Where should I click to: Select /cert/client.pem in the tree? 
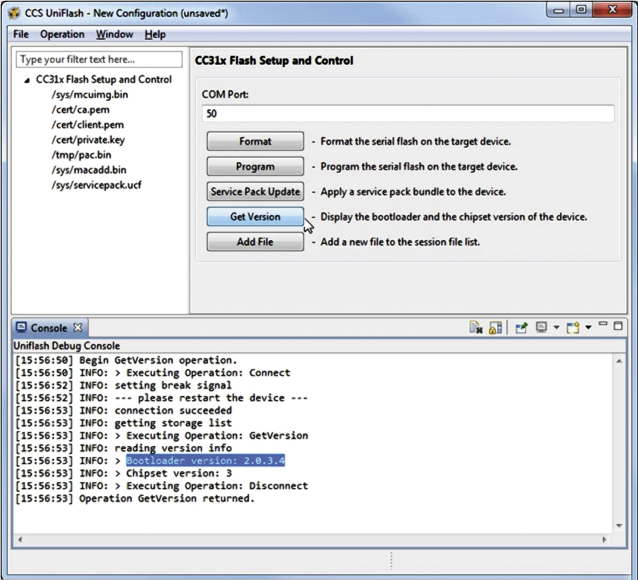pos(87,125)
